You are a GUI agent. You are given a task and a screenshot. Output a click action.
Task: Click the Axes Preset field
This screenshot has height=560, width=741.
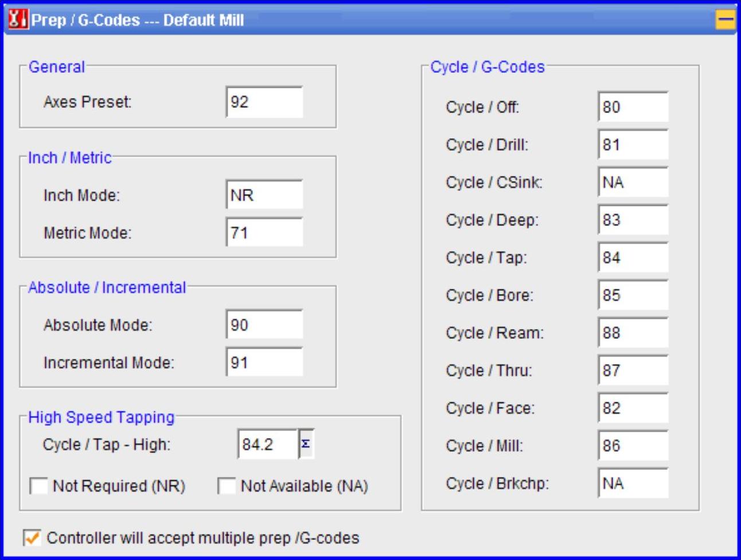(264, 102)
